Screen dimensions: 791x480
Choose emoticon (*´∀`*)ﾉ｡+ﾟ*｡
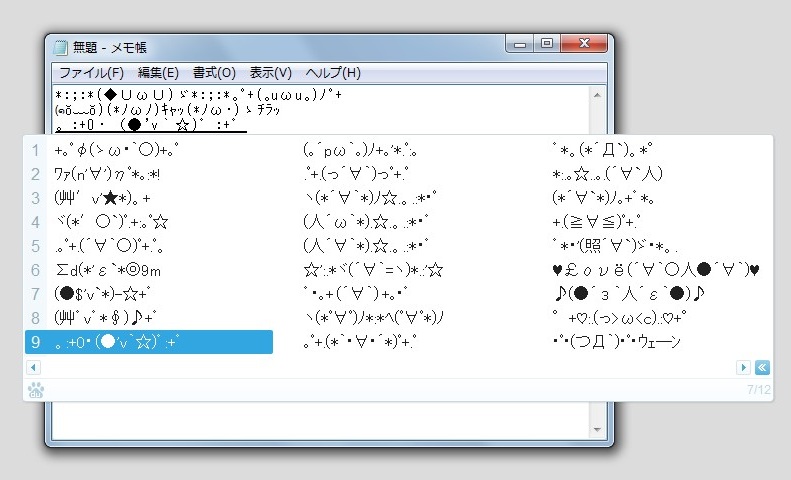(603, 198)
